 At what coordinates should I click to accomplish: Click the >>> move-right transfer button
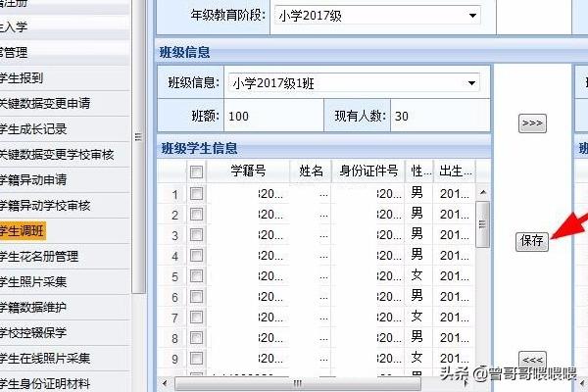click(532, 123)
